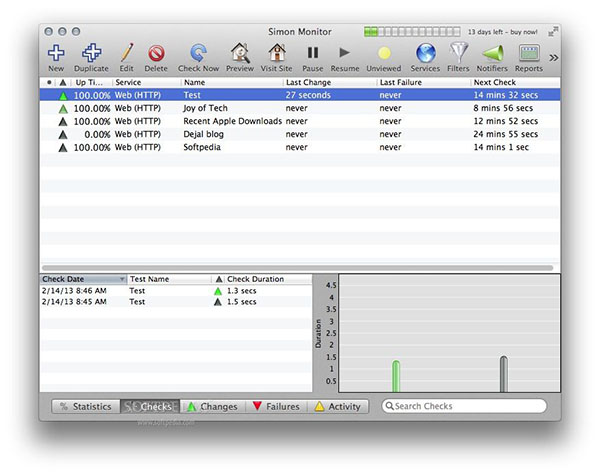Sort by unviewed dot column header
The image size is (600, 475).
(x=49, y=82)
